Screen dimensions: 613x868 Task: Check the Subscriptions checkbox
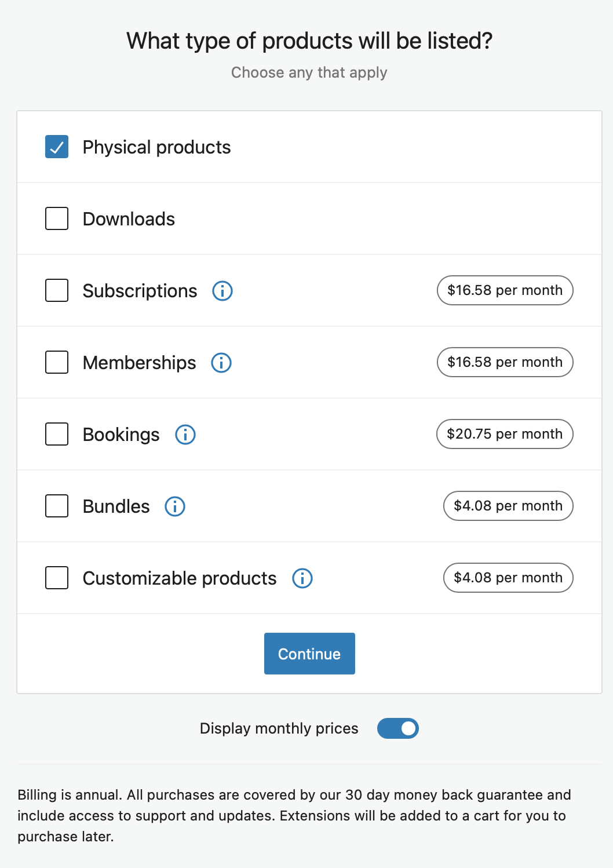pos(56,290)
